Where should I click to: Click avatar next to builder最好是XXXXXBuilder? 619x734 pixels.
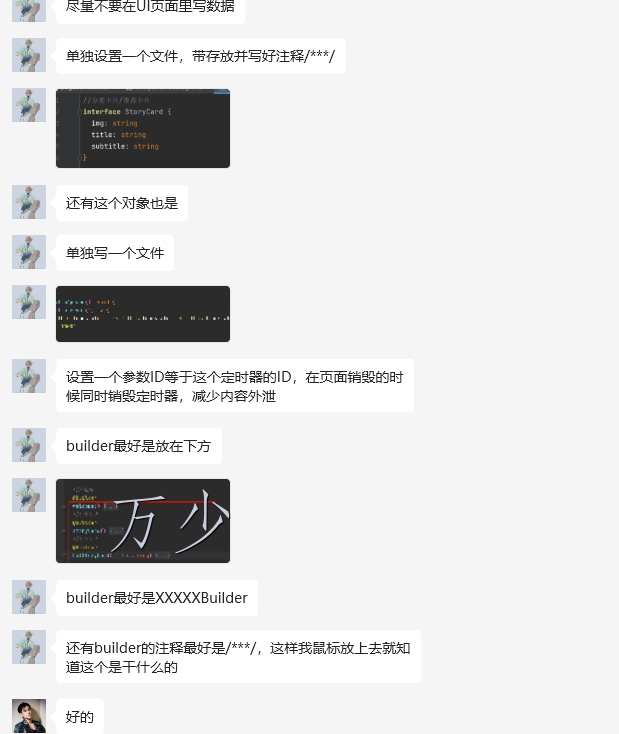pyautogui.click(x=29, y=597)
